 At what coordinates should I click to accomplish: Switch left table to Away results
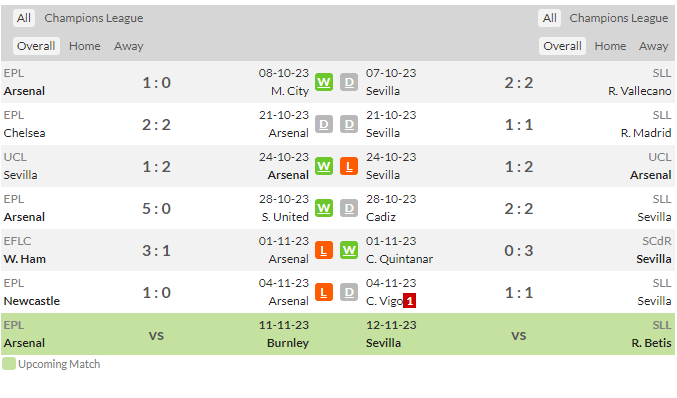coord(129,46)
